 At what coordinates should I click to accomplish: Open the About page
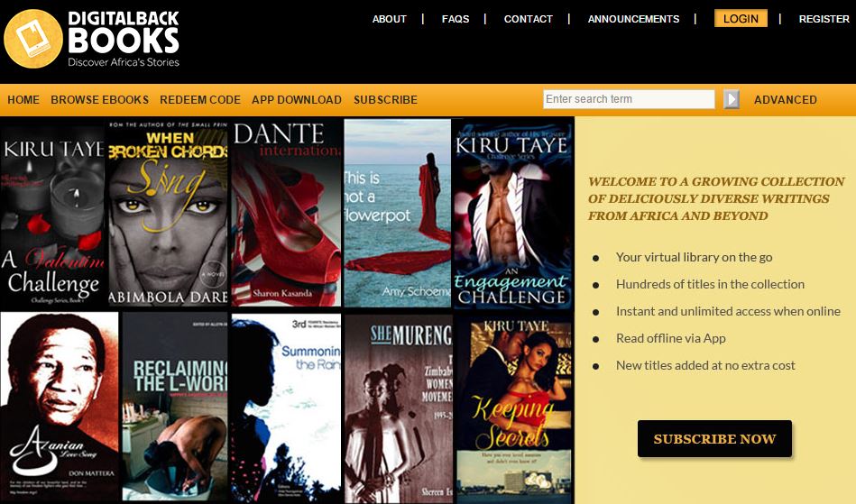click(390, 19)
